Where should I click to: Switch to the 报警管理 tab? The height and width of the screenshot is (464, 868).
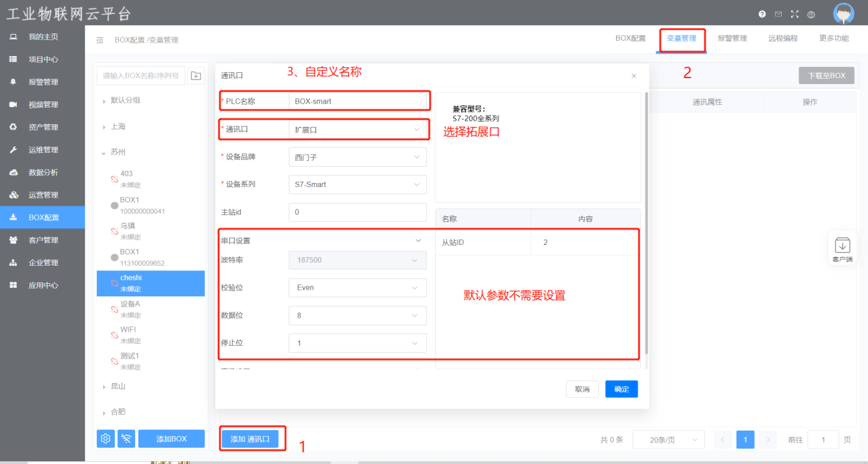click(x=732, y=39)
